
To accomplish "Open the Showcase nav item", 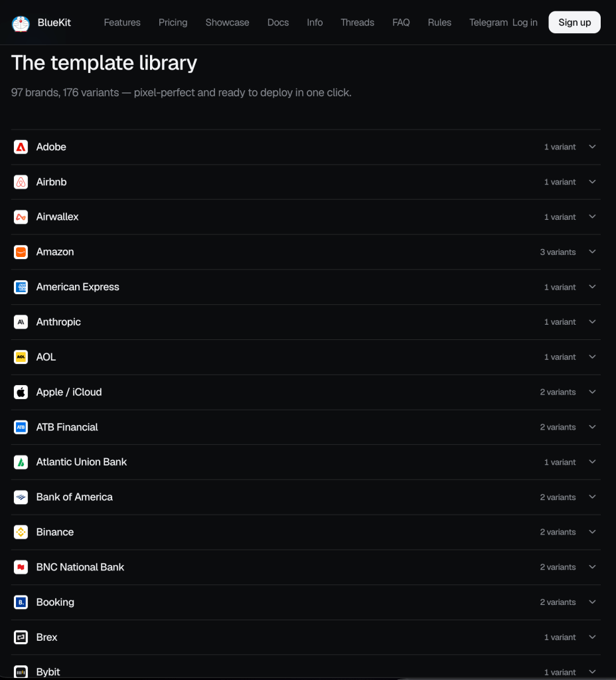I will click(x=227, y=23).
